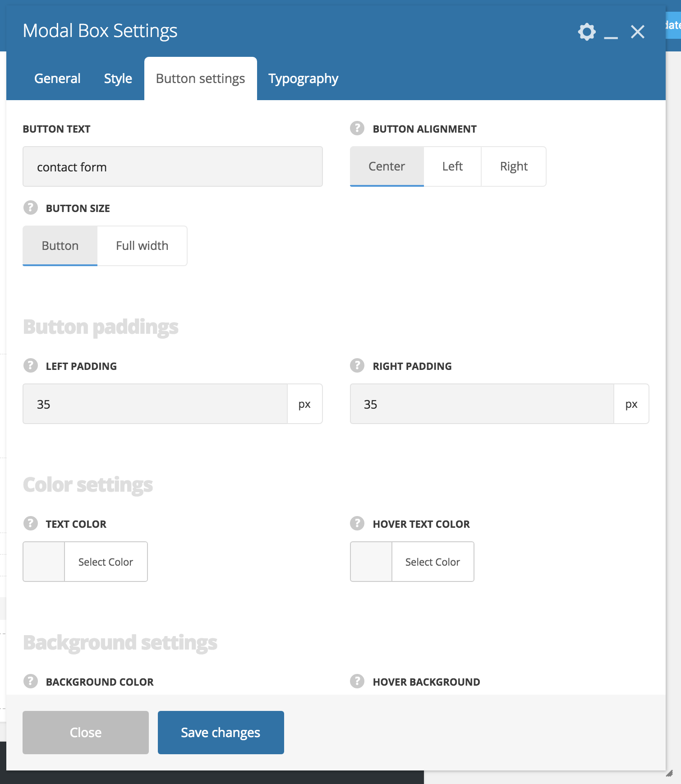Choose Button size option
Image resolution: width=681 pixels, height=784 pixels.
[60, 246]
